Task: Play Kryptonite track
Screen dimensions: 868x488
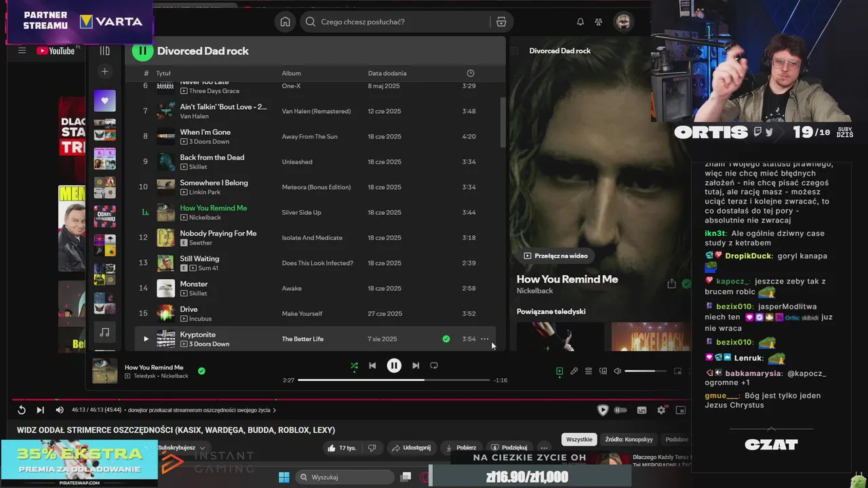Action: [x=145, y=339]
